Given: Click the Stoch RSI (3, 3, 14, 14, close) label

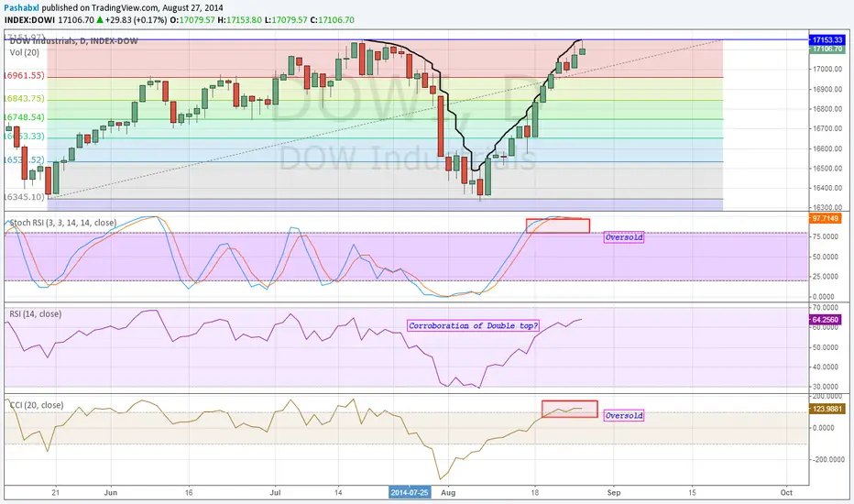Looking at the screenshot, I should (63, 223).
